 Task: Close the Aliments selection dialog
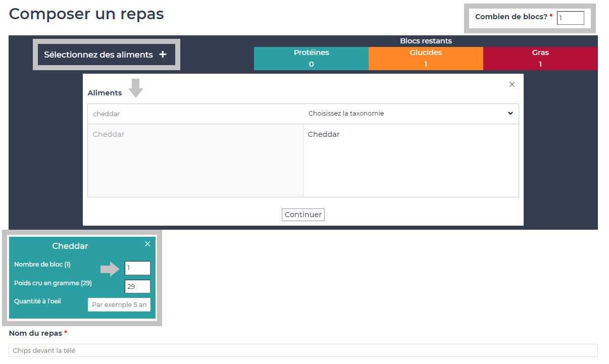click(512, 84)
